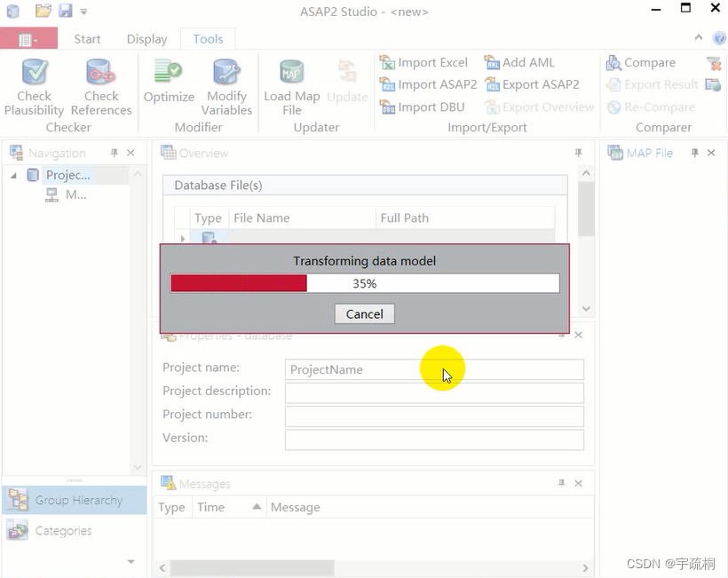Image resolution: width=728 pixels, height=578 pixels.
Task: Close the Messages panel
Action: coord(579,483)
